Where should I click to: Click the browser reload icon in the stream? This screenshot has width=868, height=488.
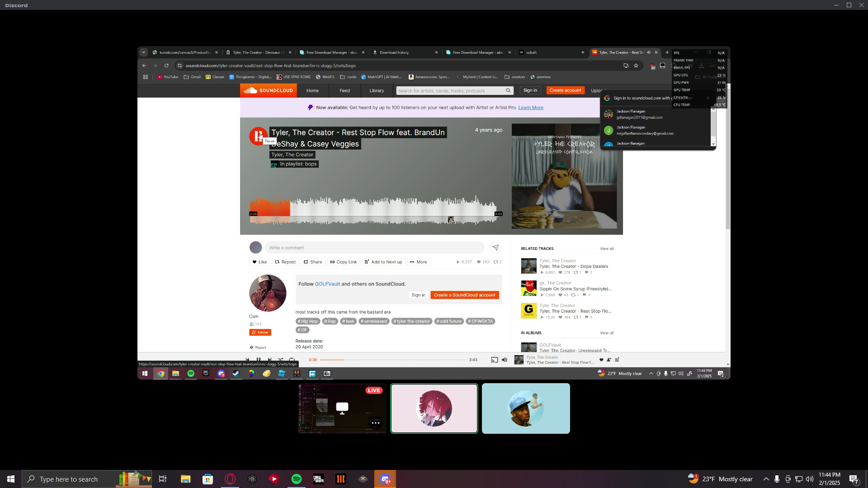(x=166, y=66)
